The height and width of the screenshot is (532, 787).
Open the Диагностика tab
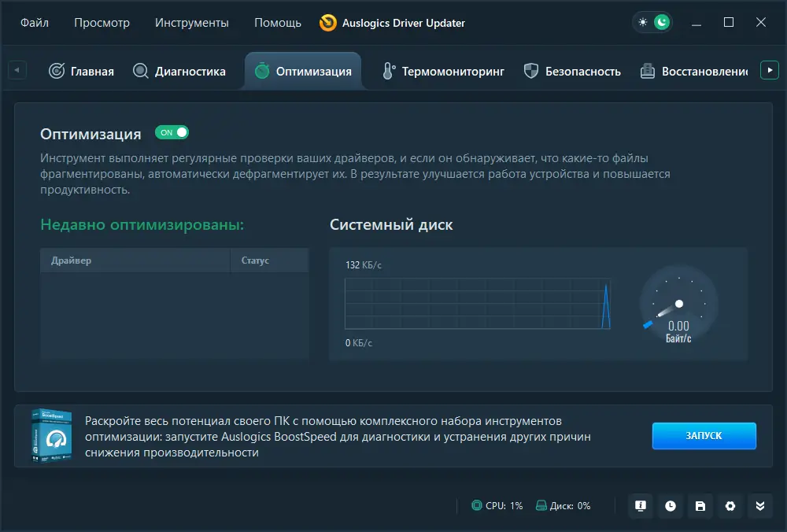[179, 70]
